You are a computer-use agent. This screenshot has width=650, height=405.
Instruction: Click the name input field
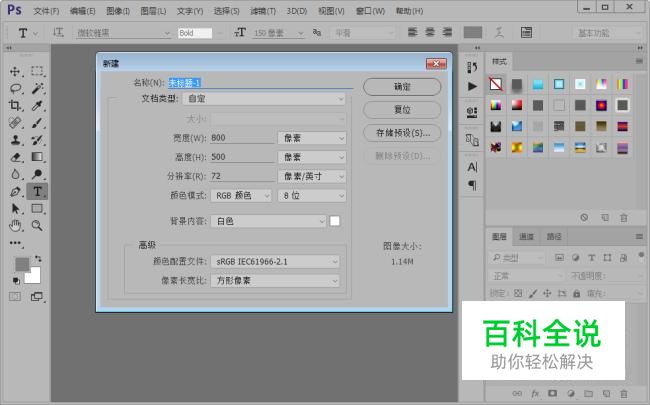(x=260, y=83)
